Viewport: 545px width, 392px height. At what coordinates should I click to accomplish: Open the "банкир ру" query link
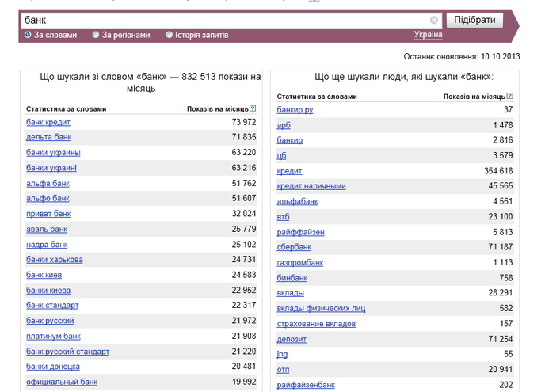point(295,110)
